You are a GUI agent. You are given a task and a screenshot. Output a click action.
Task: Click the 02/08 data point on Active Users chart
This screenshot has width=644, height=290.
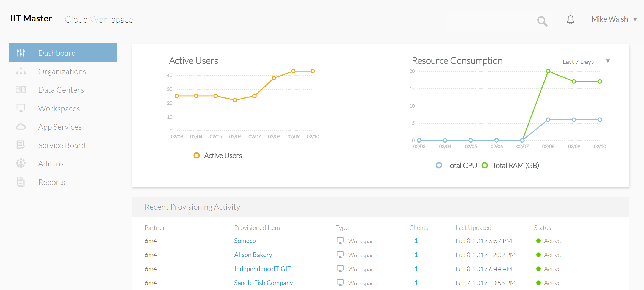click(274, 78)
